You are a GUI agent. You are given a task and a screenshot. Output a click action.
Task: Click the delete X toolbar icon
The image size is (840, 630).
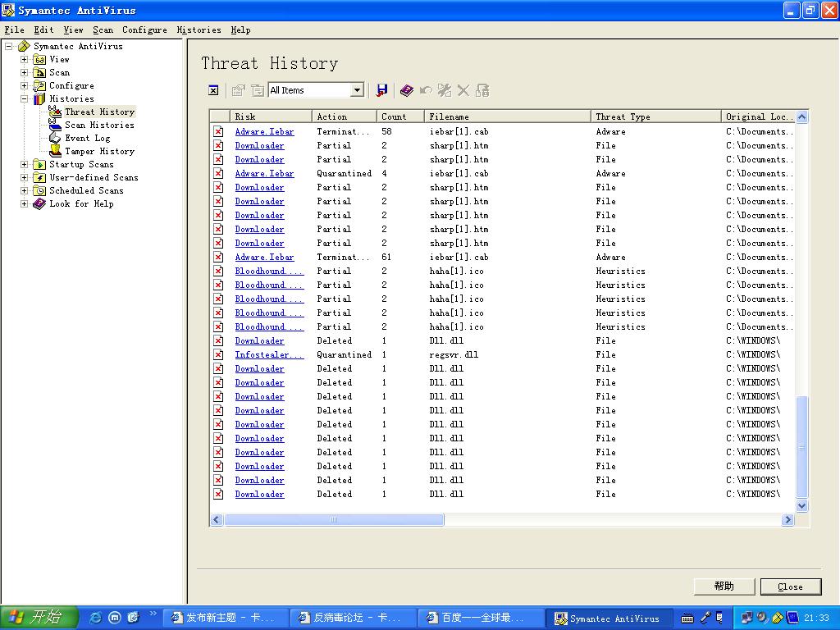[463, 90]
